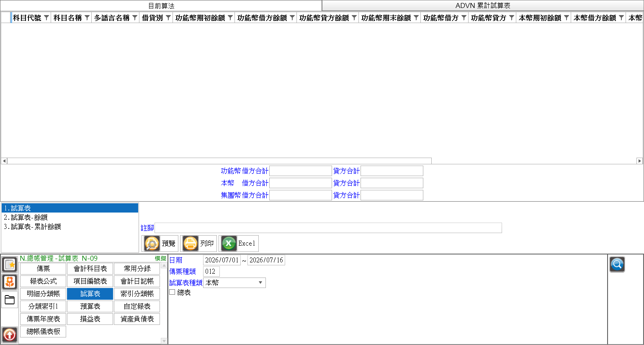This screenshot has height=345, width=644.
Task: Click the start date field 2026/07/01
Action: (x=222, y=260)
